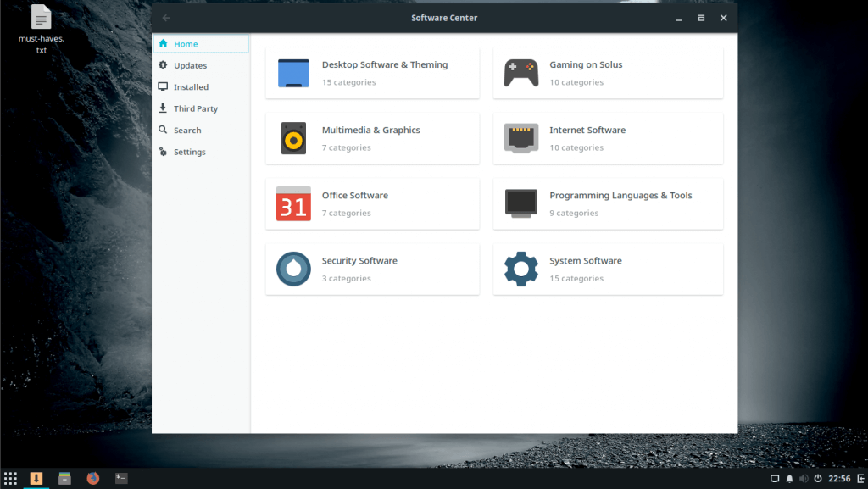Click the Office Software calendar icon
The image size is (868, 489).
[292, 203]
